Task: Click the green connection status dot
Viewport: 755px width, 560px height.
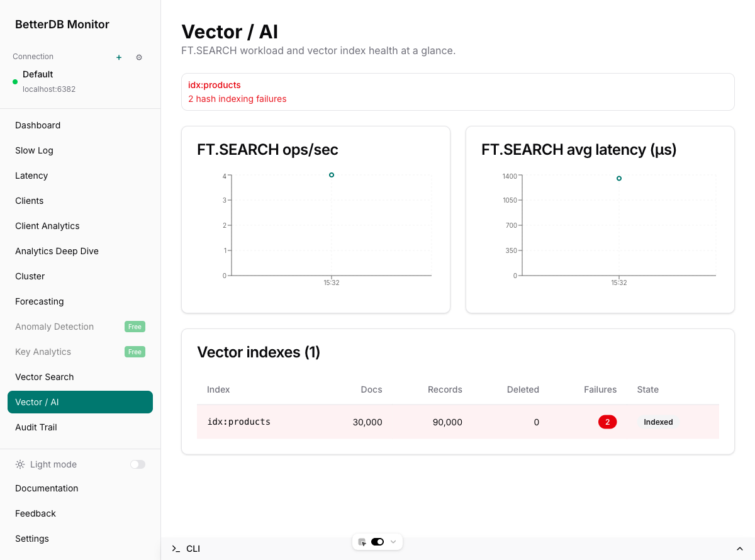Action: coord(14,81)
